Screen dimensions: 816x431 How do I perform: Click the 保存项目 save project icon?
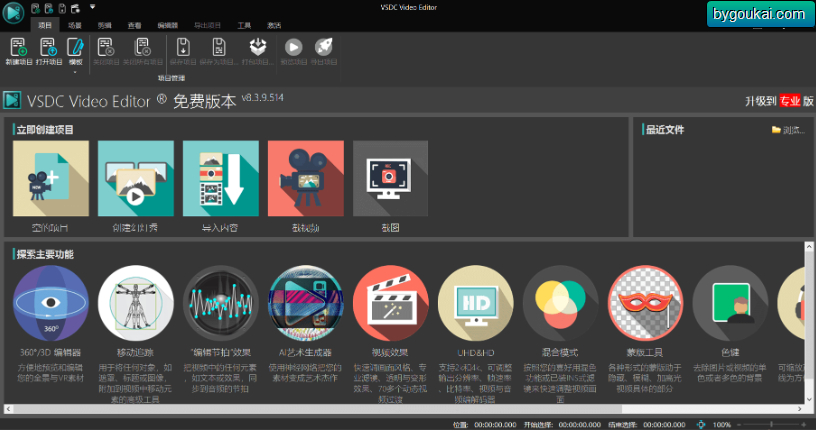[183, 47]
